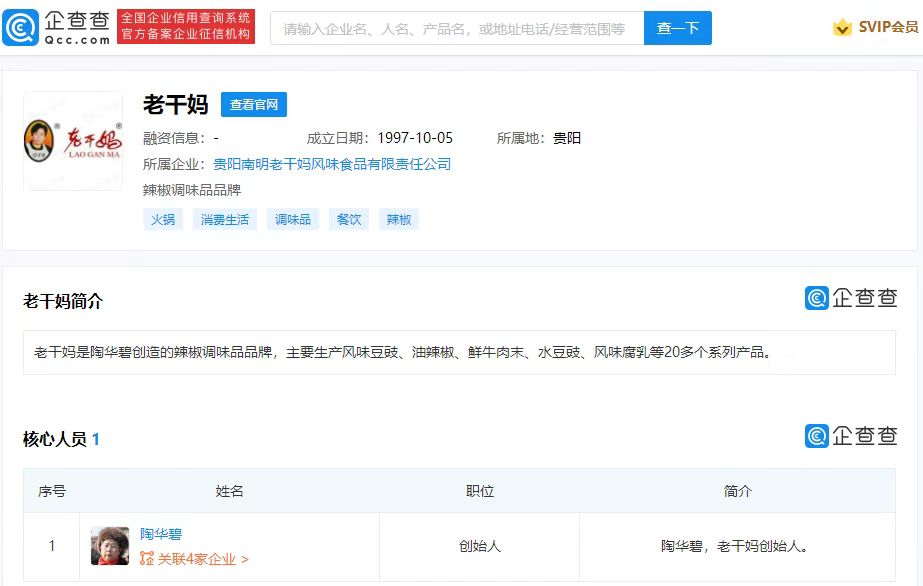
Task: Open the 陶华碧 name link
Action: click(161, 534)
